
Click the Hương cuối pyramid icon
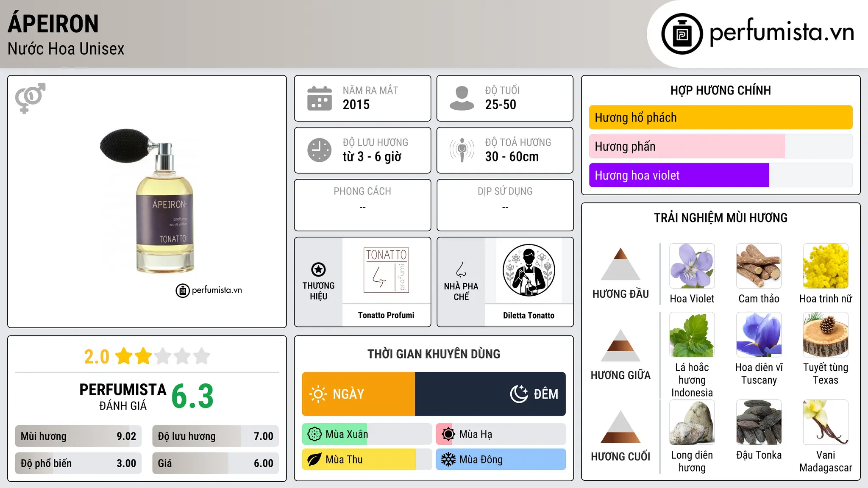620,427
